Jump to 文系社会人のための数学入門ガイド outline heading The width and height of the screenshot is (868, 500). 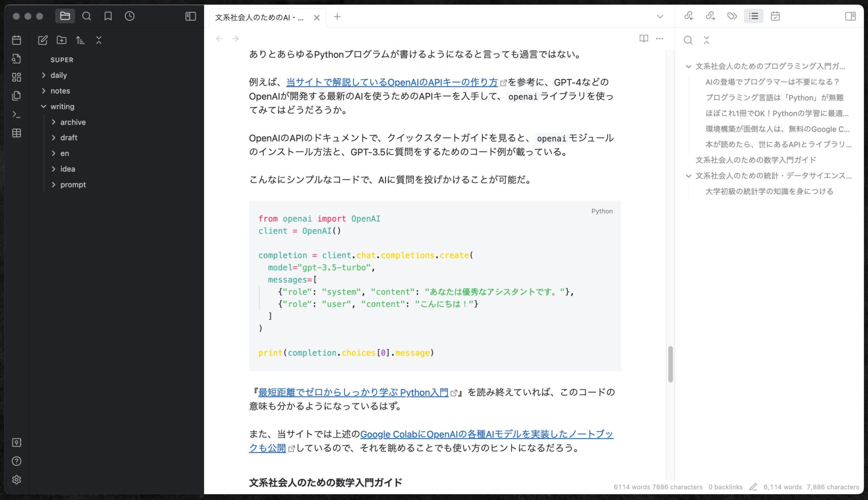click(756, 160)
